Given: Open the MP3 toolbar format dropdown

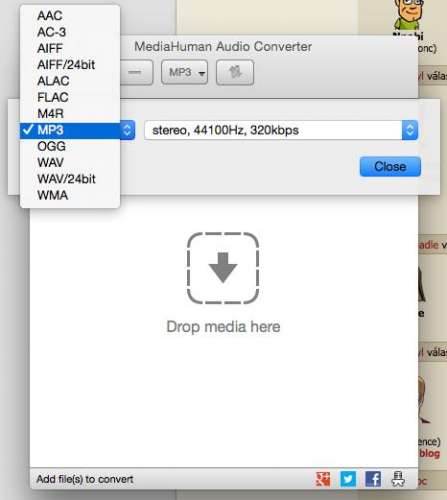Looking at the screenshot, I should pos(185,72).
